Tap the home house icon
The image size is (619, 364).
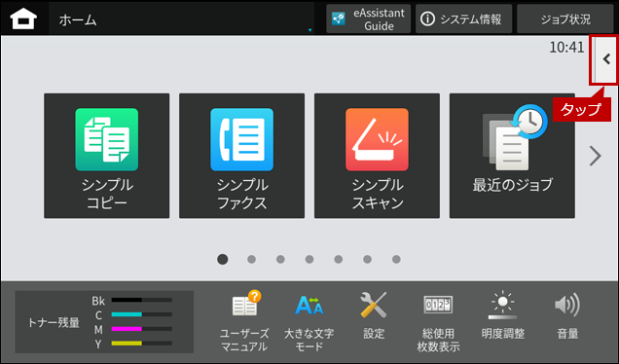click(23, 18)
